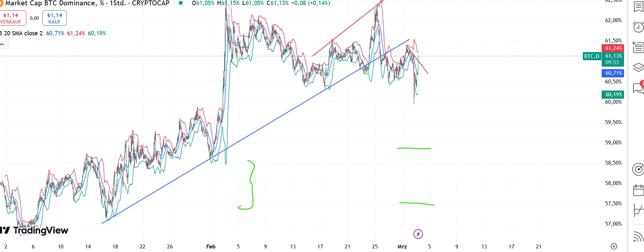Click the Mrz label on time axis
This screenshot has width=644, height=252.
pyautogui.click(x=402, y=246)
